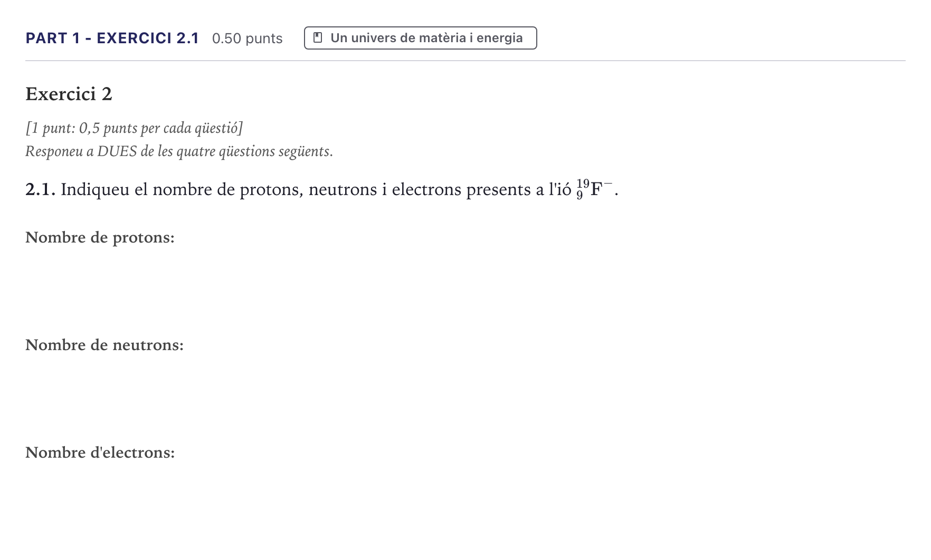Screen dimensions: 931x560
Task: Focus the answer area below "Nombre de neutrons"
Action: [464, 397]
